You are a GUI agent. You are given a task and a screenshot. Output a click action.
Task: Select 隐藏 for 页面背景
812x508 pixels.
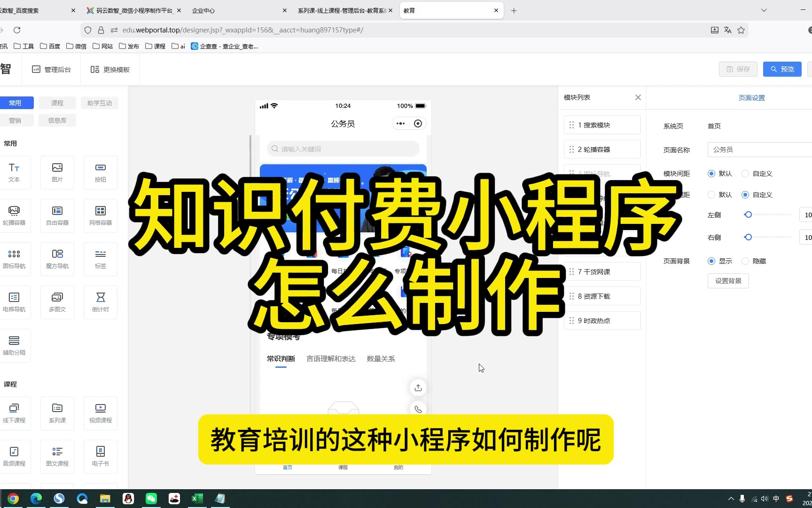tap(745, 261)
